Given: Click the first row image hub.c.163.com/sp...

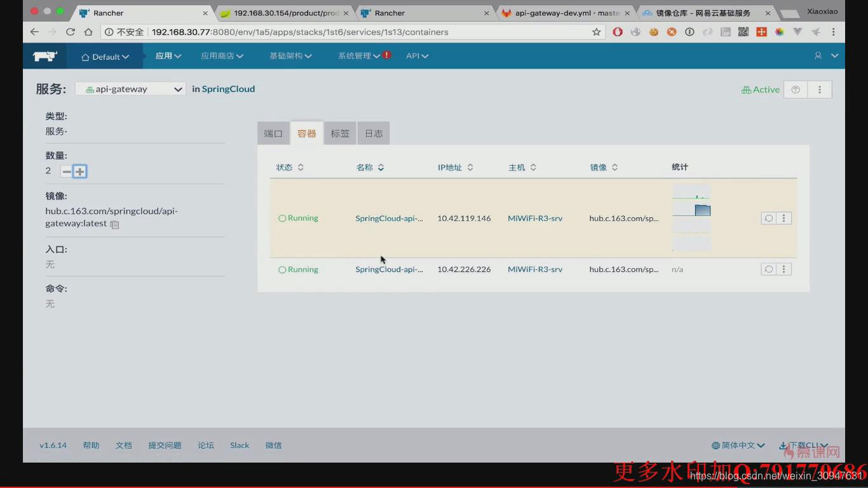Looking at the screenshot, I should pos(624,218).
